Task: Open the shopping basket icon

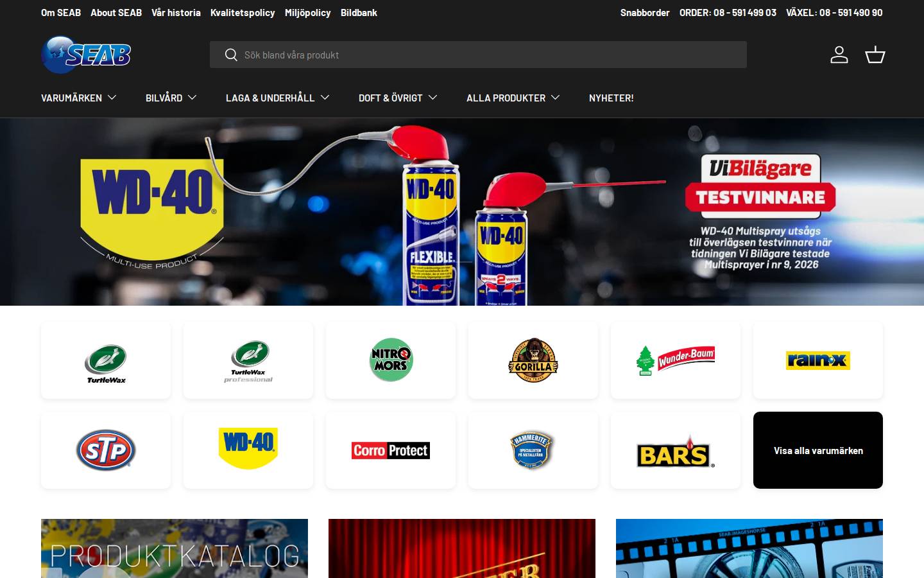Action: click(x=875, y=55)
